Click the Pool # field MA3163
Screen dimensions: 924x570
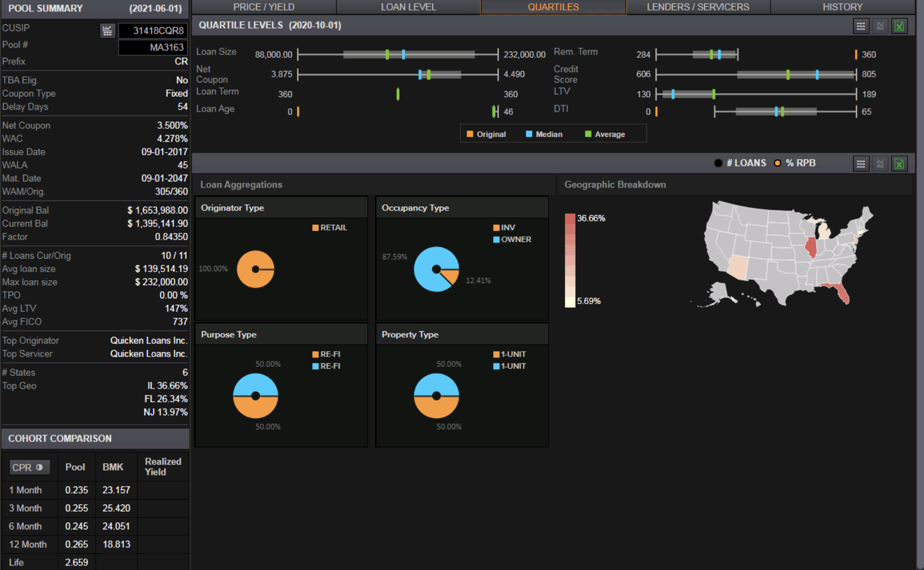point(153,47)
